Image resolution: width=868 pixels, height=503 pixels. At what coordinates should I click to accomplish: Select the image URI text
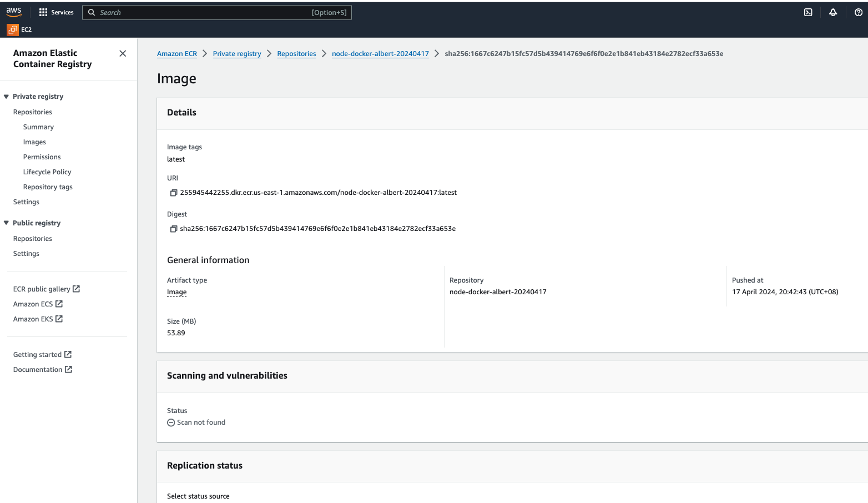pos(319,193)
